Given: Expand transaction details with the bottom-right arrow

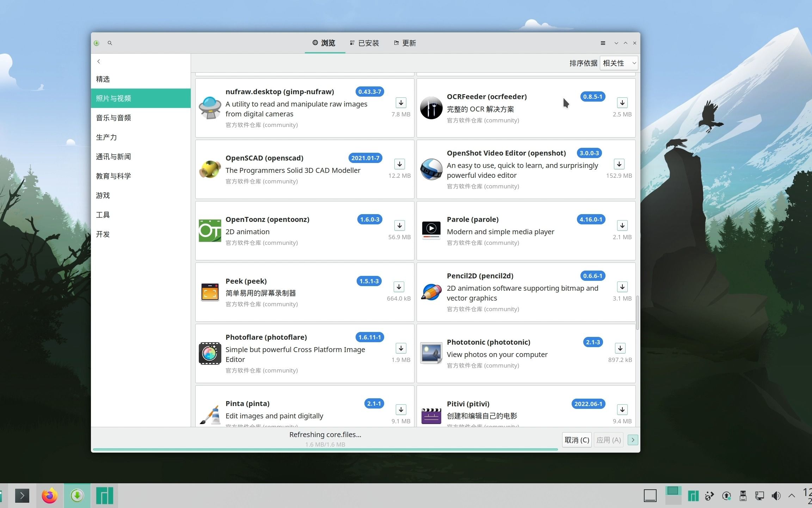Looking at the screenshot, I should click(x=633, y=440).
